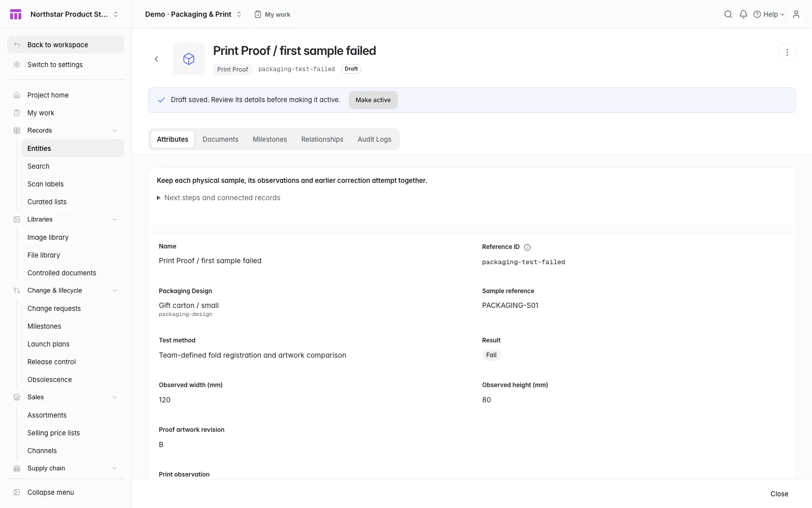Click the My work clipboard icon in sidebar
The width and height of the screenshot is (812, 508).
[x=17, y=113]
